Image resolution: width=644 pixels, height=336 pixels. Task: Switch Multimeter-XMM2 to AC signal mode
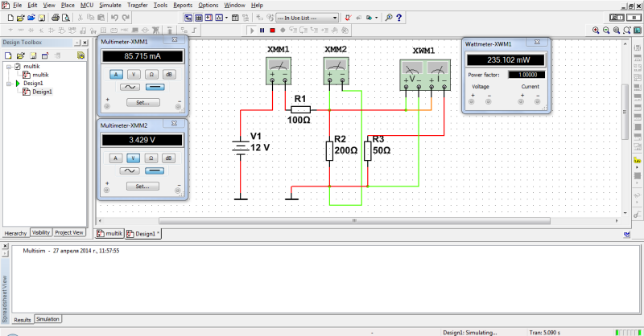tap(130, 170)
